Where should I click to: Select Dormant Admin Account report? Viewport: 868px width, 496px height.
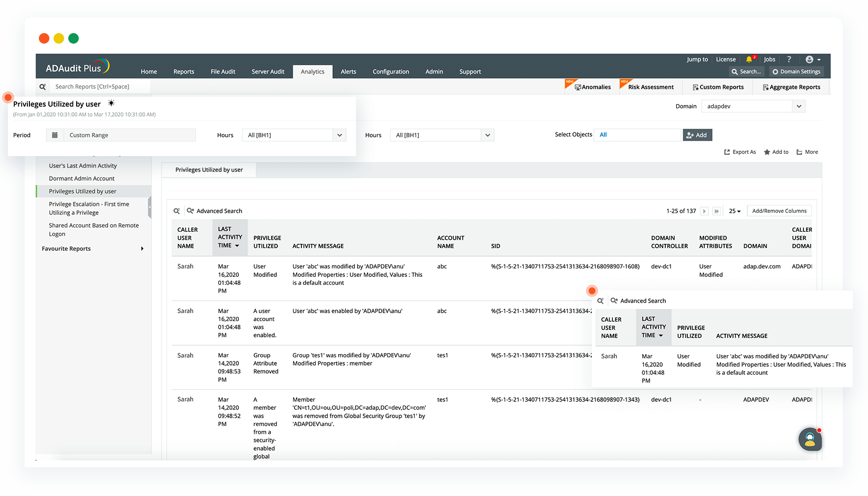[81, 179]
